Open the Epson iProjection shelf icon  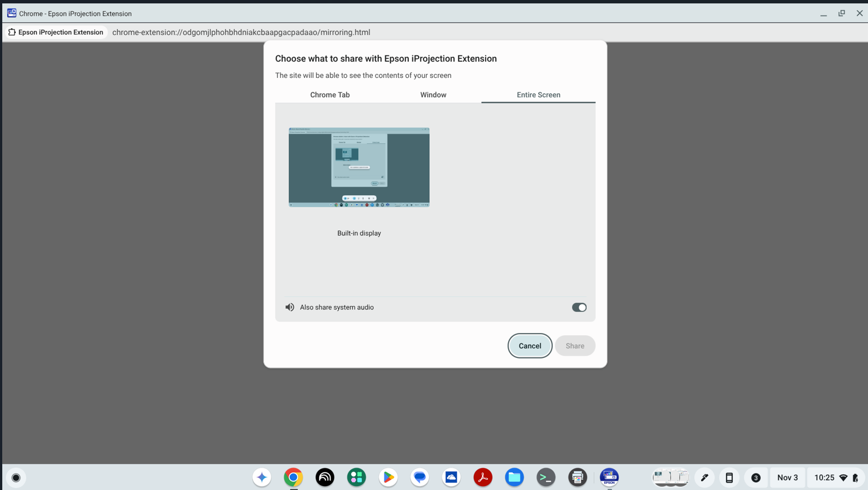[609, 478]
